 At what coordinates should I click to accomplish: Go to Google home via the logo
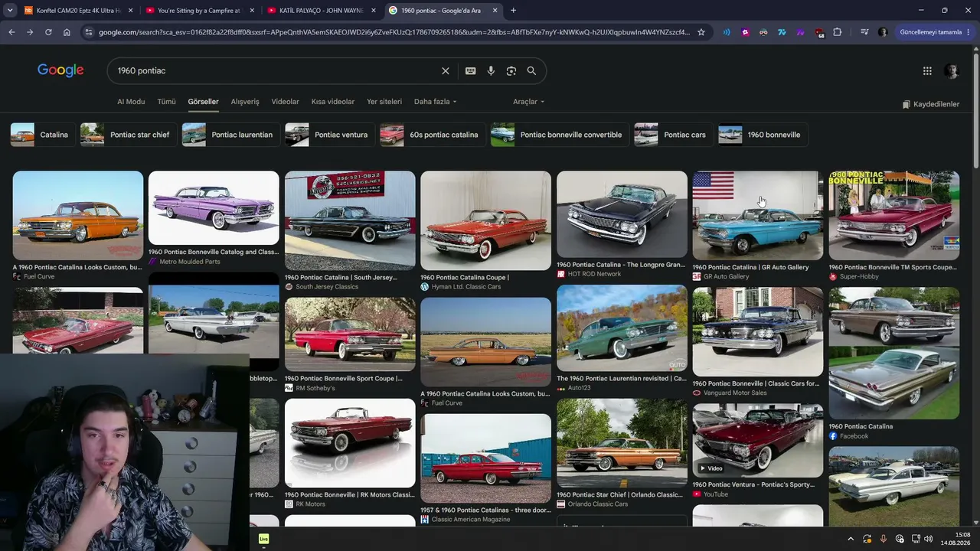click(60, 70)
